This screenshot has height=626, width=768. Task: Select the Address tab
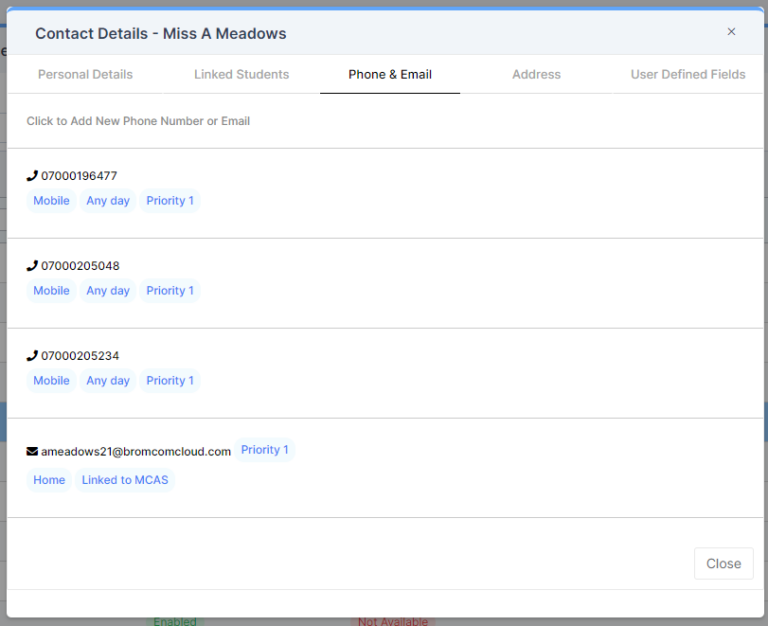coord(536,74)
